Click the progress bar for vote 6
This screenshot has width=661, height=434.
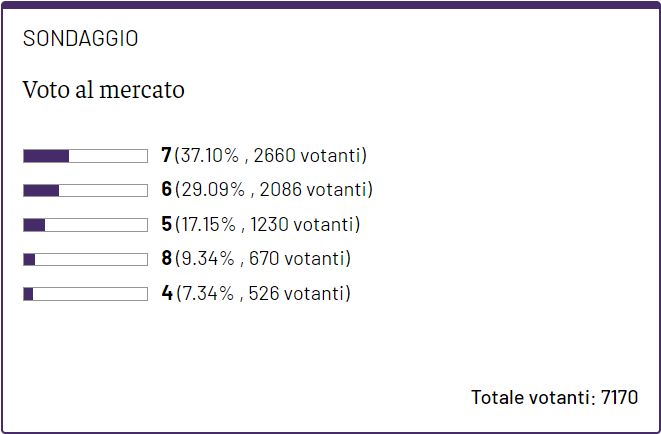click(x=86, y=190)
